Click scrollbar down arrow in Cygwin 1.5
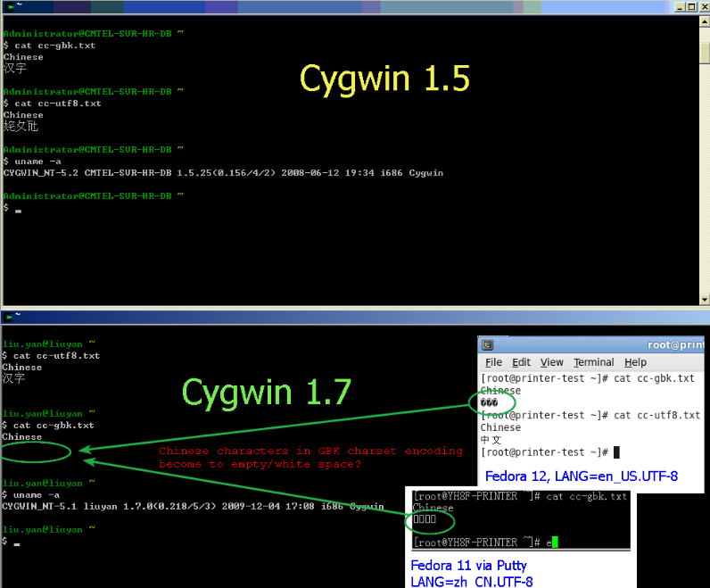710x588 pixels. coord(705,300)
